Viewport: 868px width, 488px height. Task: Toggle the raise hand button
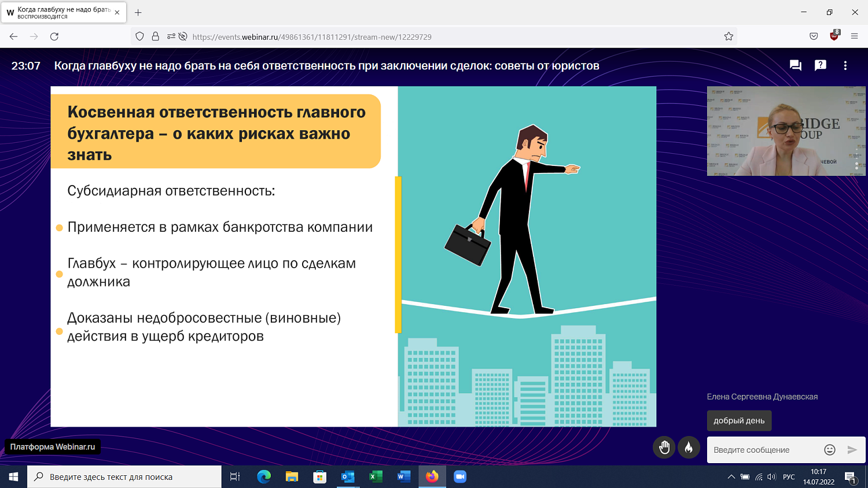click(664, 447)
